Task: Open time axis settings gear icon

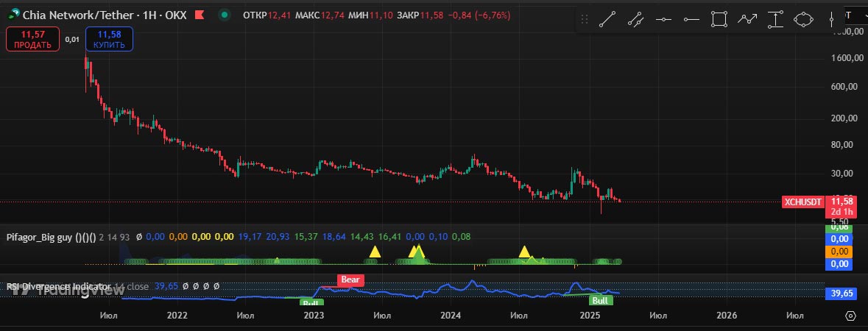Action: click(x=851, y=316)
